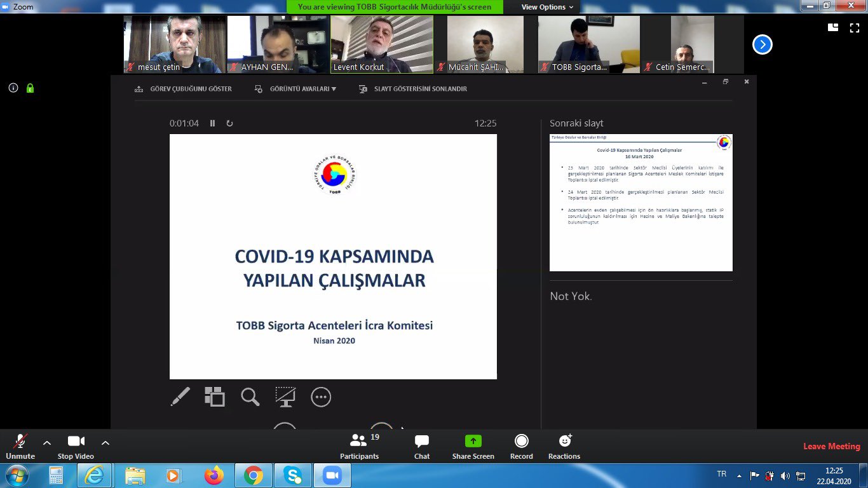Open more slideshow options ellipsis
Screen dimensions: 868x488
click(x=321, y=397)
